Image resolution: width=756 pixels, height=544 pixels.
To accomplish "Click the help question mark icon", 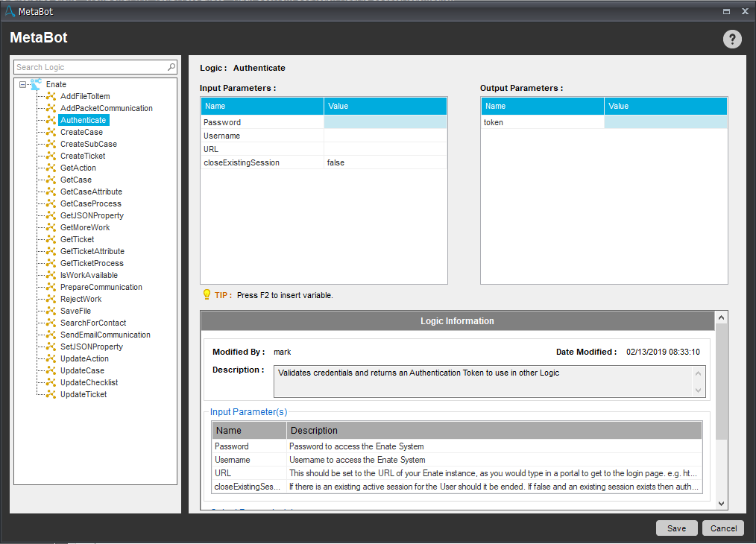I will point(732,40).
